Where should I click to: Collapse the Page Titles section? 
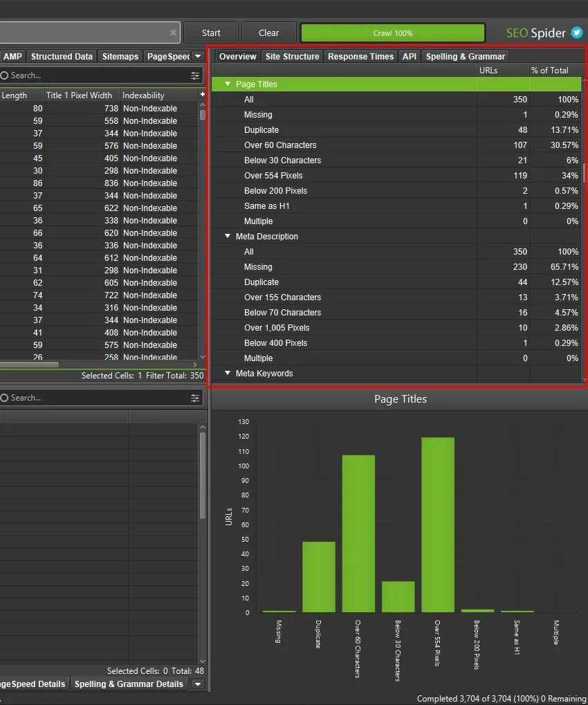pyautogui.click(x=228, y=83)
